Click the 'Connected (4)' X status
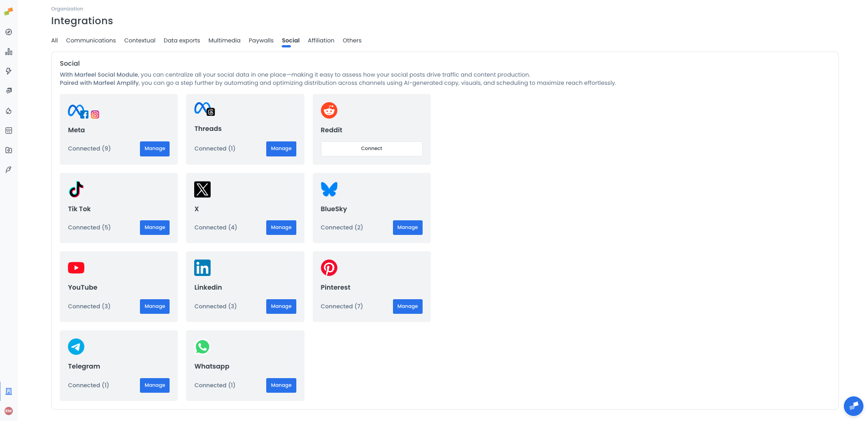This screenshot has height=421, width=868. click(216, 228)
